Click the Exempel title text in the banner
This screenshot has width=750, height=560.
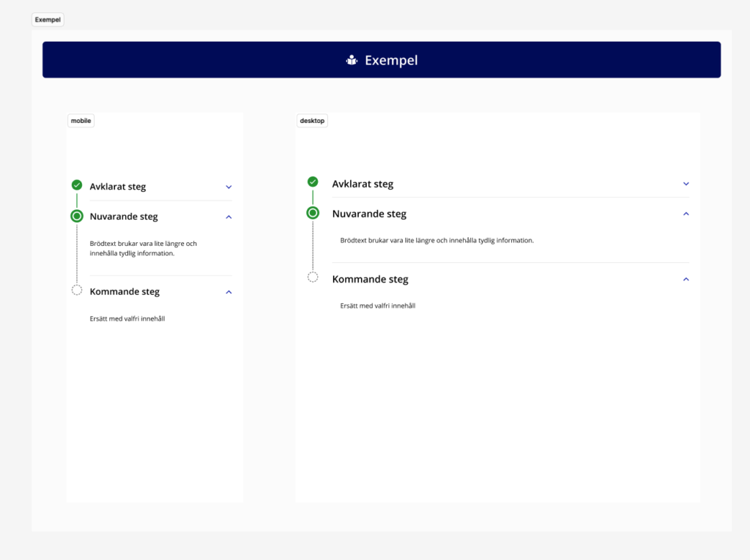(391, 60)
